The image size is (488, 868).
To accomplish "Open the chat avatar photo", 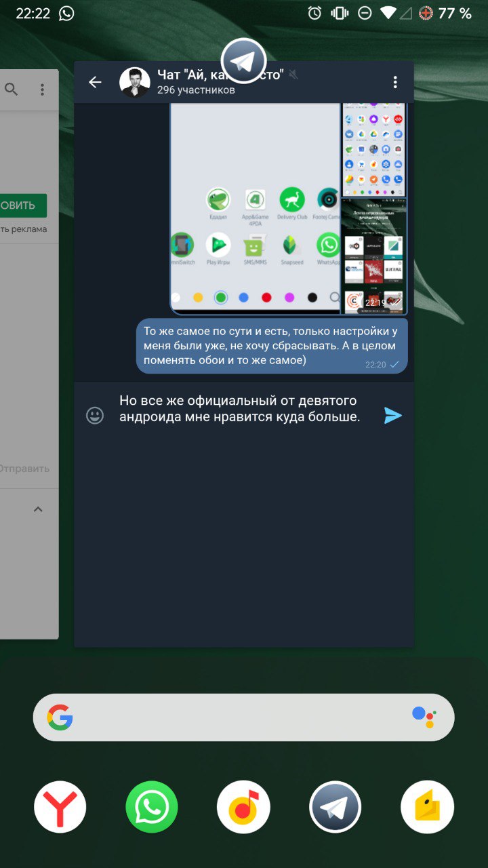I will point(134,82).
